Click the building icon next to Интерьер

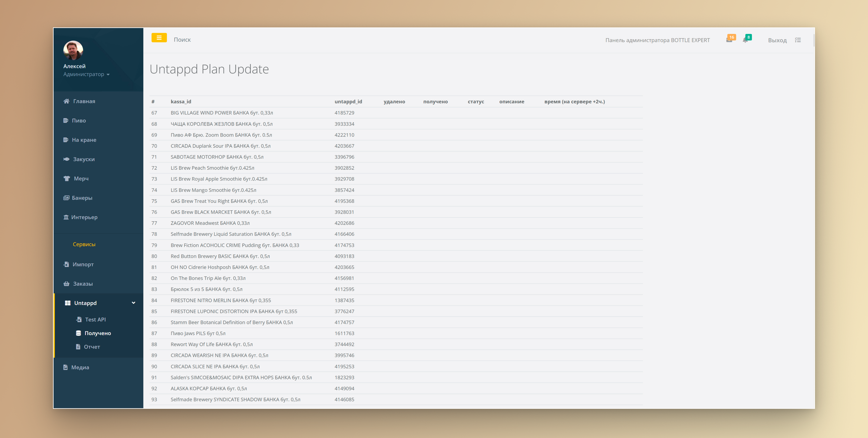(66, 217)
